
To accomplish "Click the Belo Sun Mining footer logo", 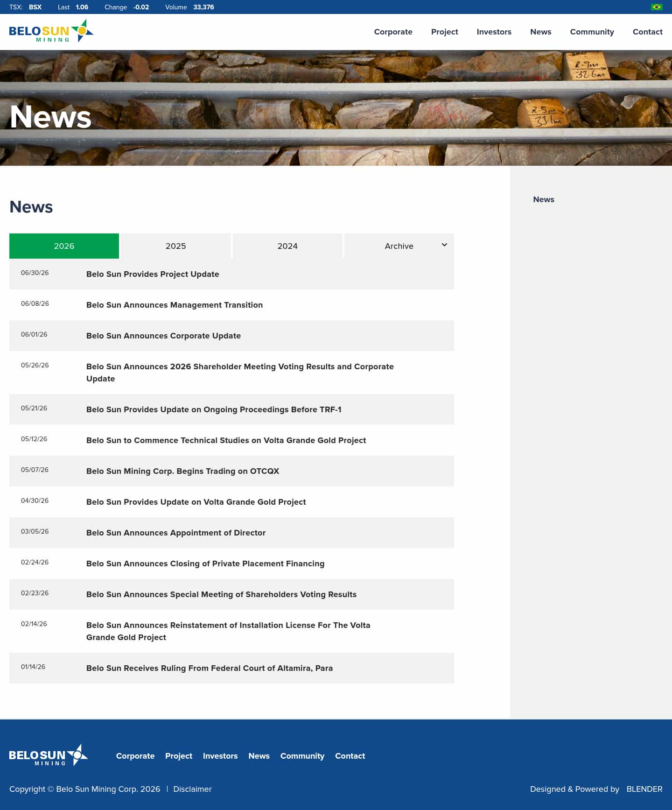I will (49, 755).
